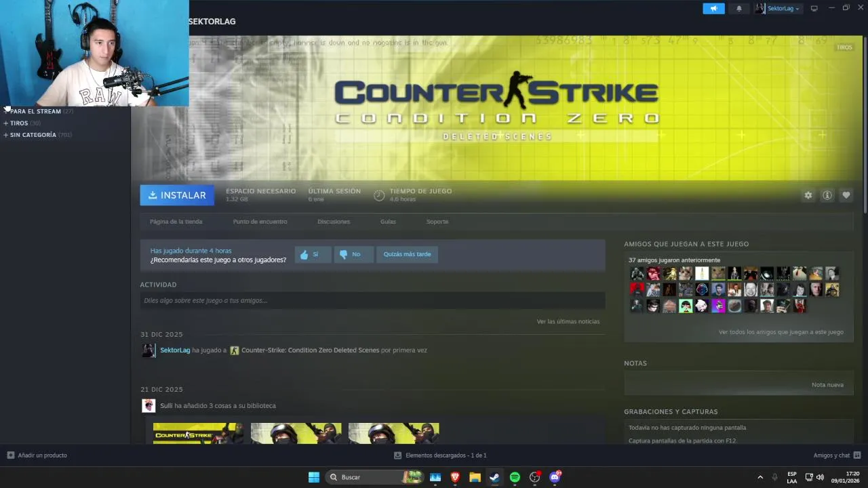Viewport: 868px width, 488px height.
Task: Click the No thumbs-down button
Action: click(x=353, y=254)
